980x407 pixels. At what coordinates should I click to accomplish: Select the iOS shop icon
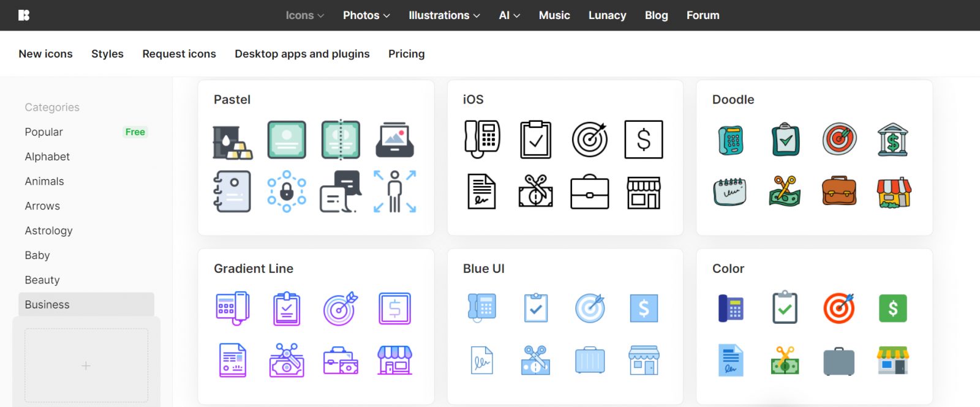pyautogui.click(x=644, y=193)
